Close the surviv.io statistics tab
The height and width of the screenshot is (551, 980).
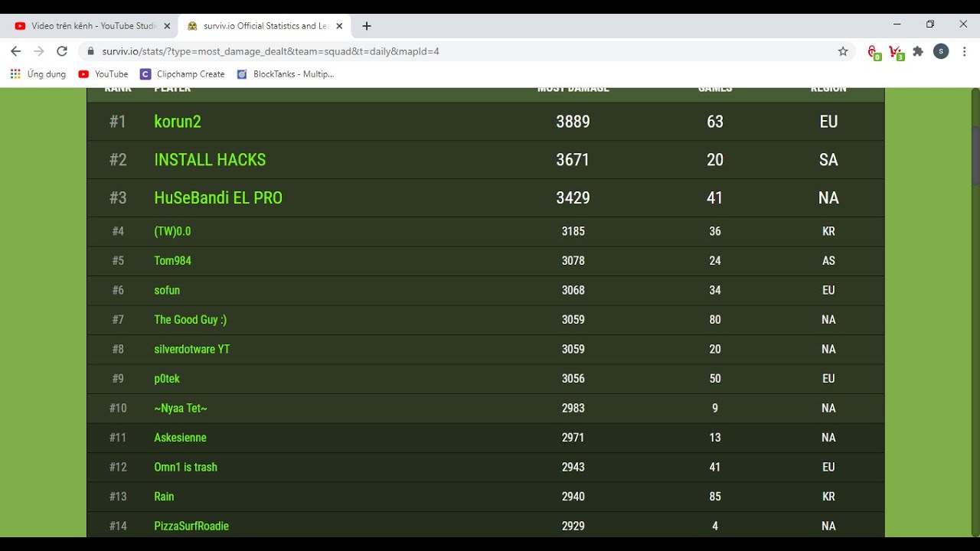(339, 26)
